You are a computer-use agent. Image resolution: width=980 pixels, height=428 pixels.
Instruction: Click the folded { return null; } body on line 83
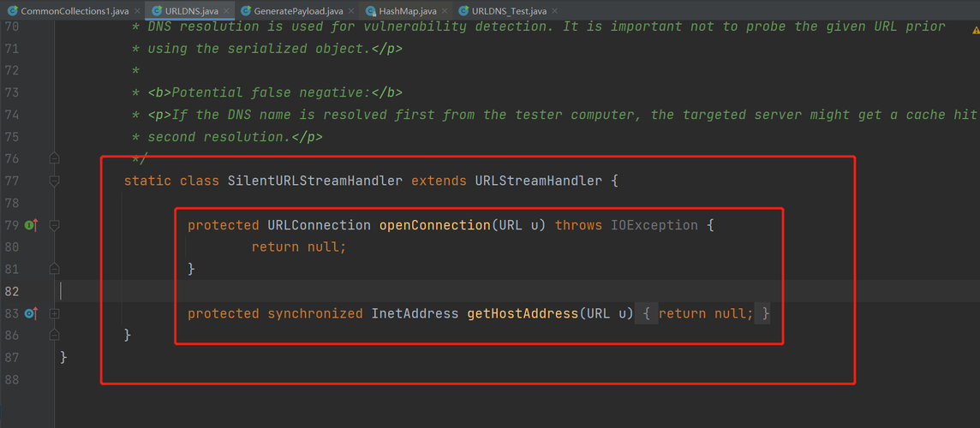click(x=706, y=314)
